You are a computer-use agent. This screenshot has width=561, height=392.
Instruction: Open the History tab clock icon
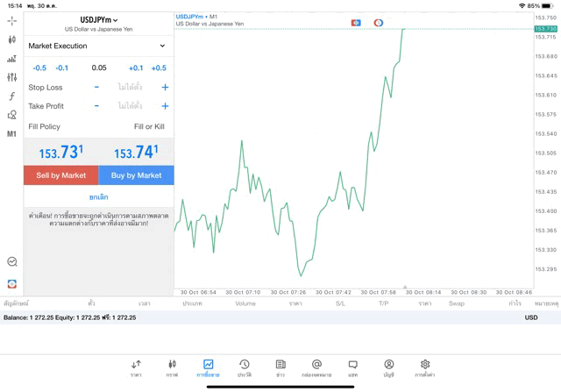245,367
